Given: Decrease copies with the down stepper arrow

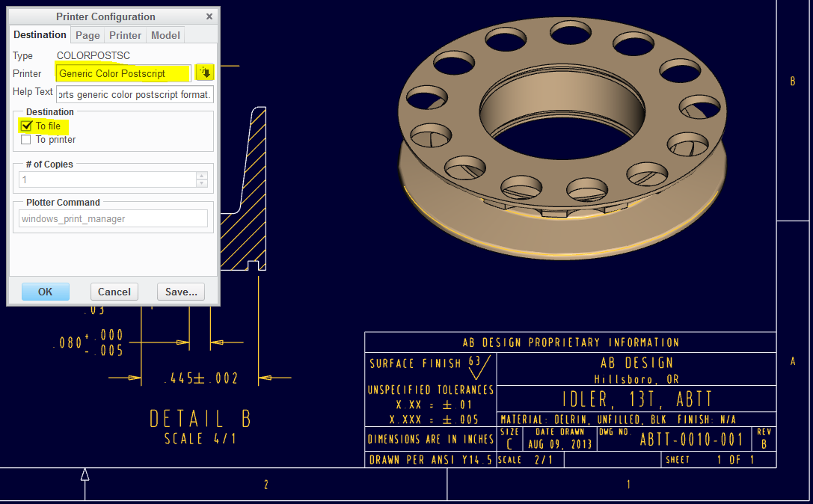Looking at the screenshot, I should 202,183.
